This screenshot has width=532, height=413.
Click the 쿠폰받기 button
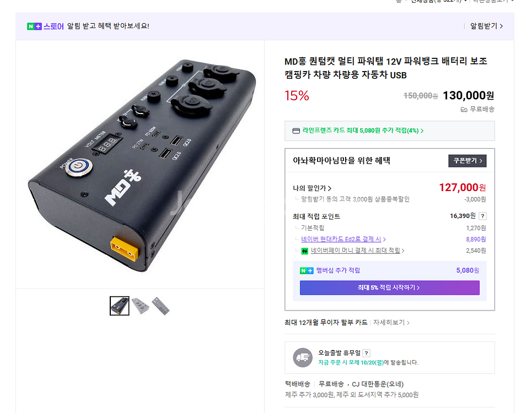tap(467, 160)
